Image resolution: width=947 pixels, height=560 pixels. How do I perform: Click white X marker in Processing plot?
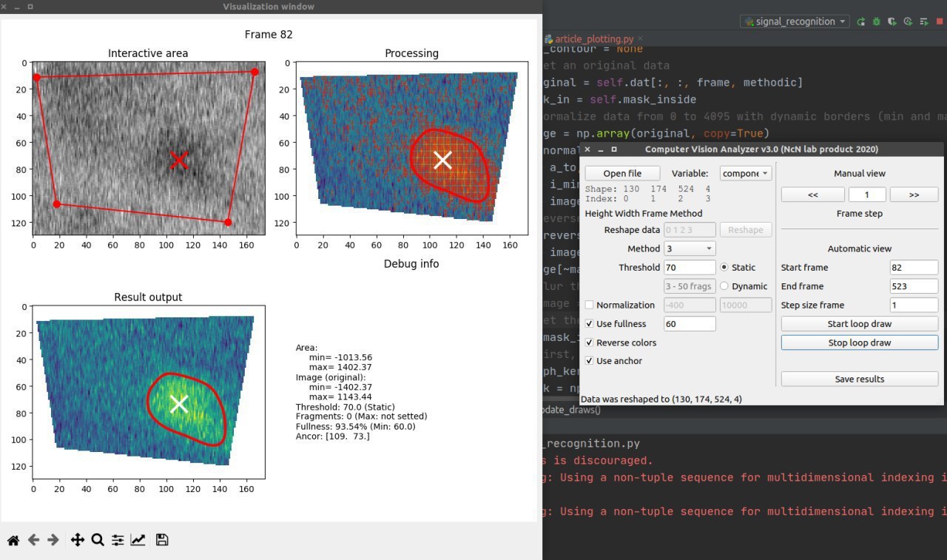442,160
